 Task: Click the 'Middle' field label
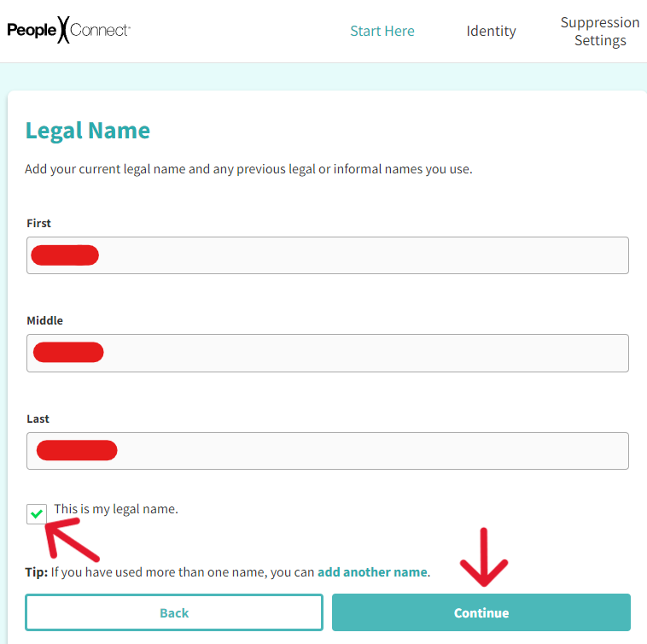44,321
